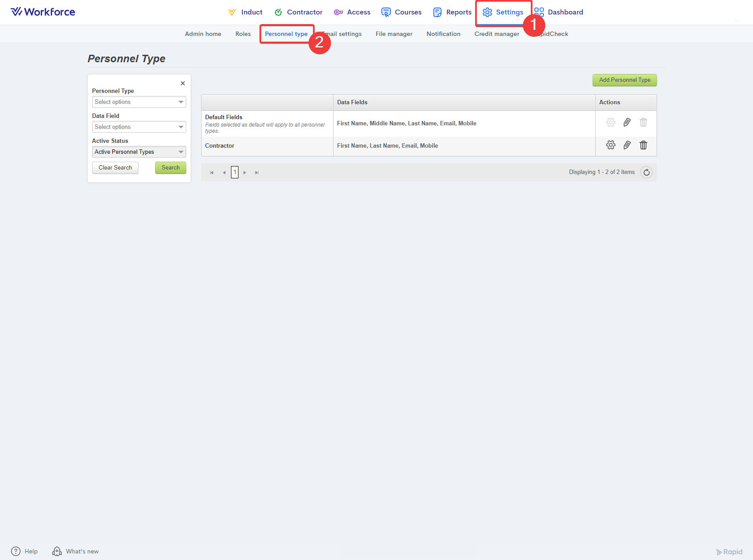Open the Reports menu
The image size is (753, 560).
coord(452,12)
